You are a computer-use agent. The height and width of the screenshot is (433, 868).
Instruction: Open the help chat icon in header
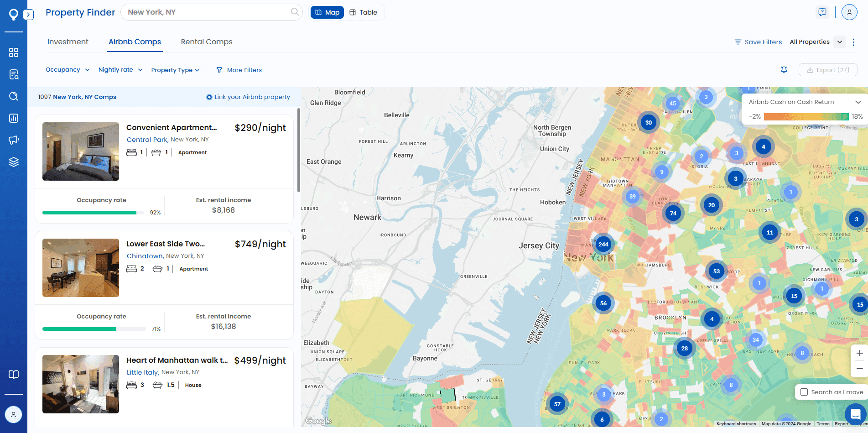point(822,12)
